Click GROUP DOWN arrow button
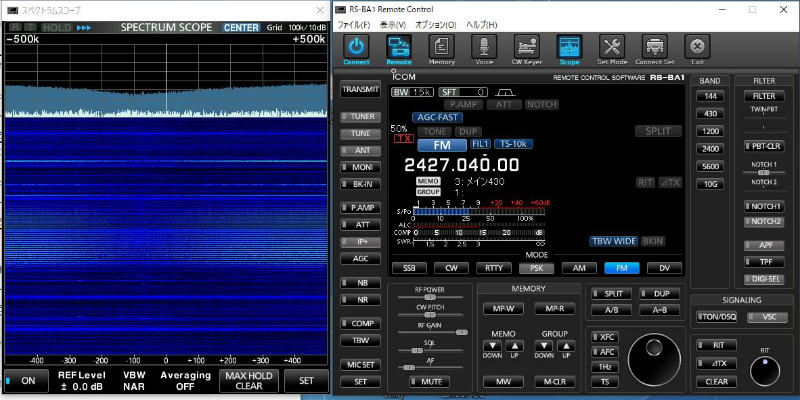The width and height of the screenshot is (800, 400). click(544, 346)
